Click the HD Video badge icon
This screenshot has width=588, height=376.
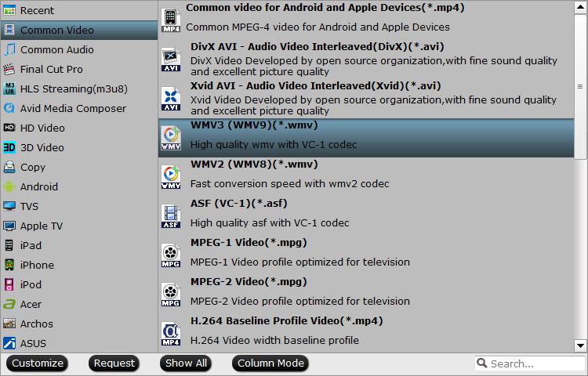point(9,128)
